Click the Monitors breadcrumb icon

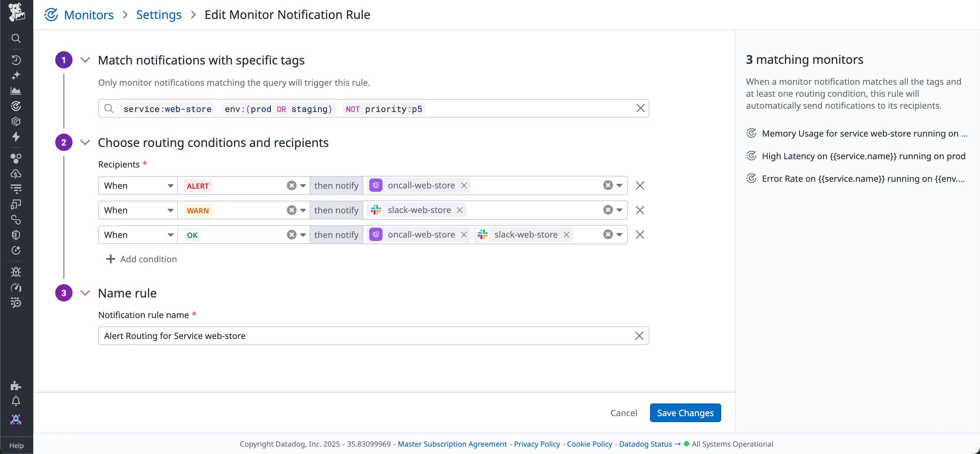[x=51, y=15]
